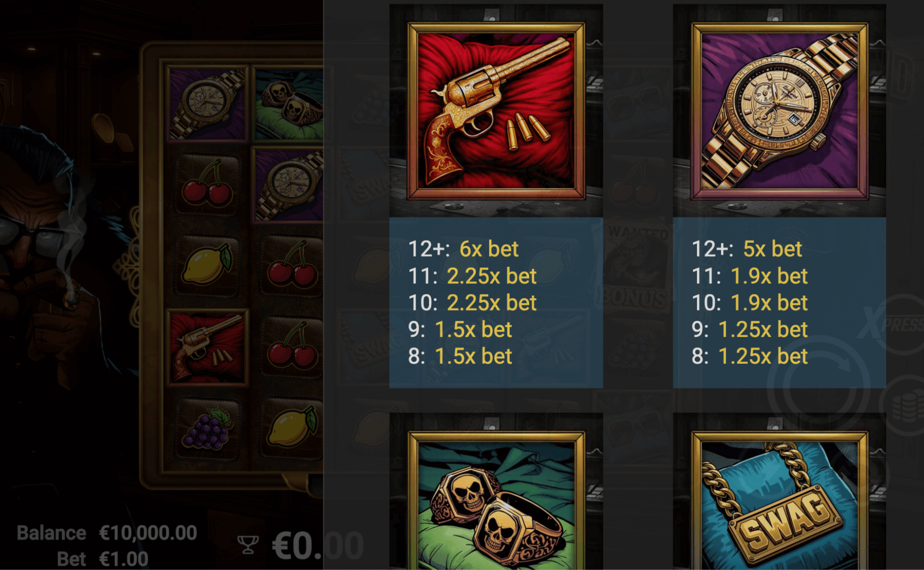Click the revolver 12+: 6x bet payout line
The width and height of the screenshot is (924, 570).
(x=464, y=249)
